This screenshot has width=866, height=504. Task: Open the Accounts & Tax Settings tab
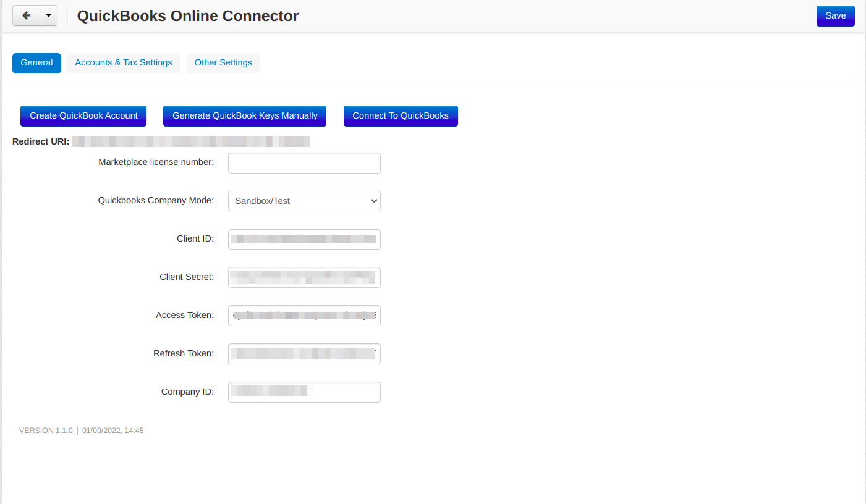point(124,63)
